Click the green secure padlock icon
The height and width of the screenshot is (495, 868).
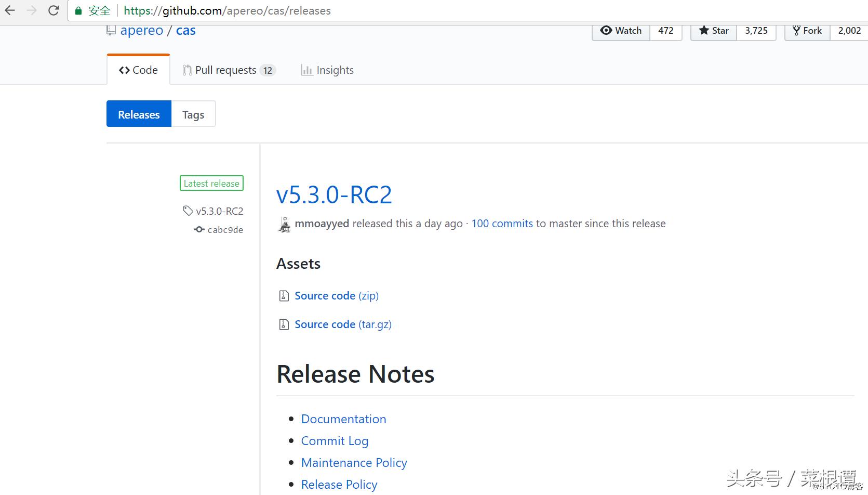pos(78,11)
